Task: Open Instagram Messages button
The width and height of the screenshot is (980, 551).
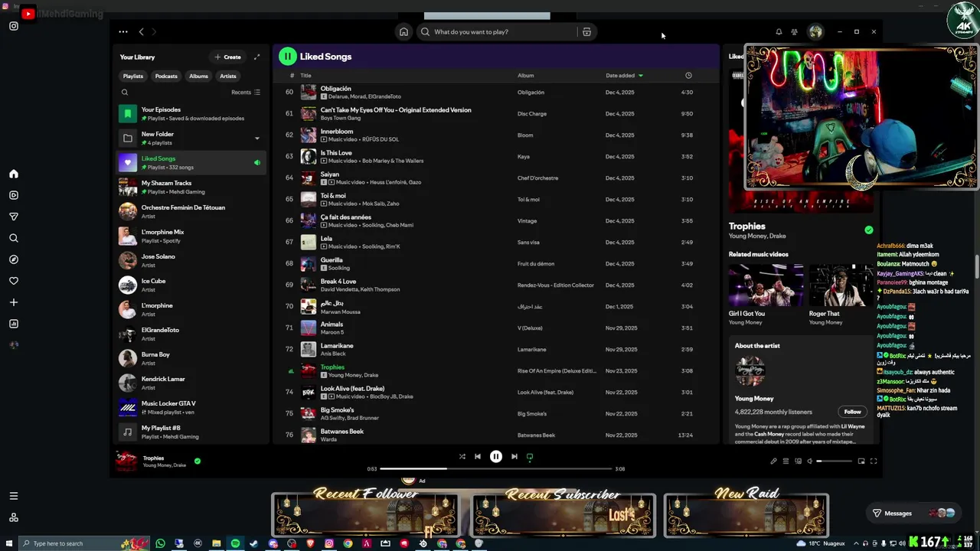Action: [x=915, y=514]
